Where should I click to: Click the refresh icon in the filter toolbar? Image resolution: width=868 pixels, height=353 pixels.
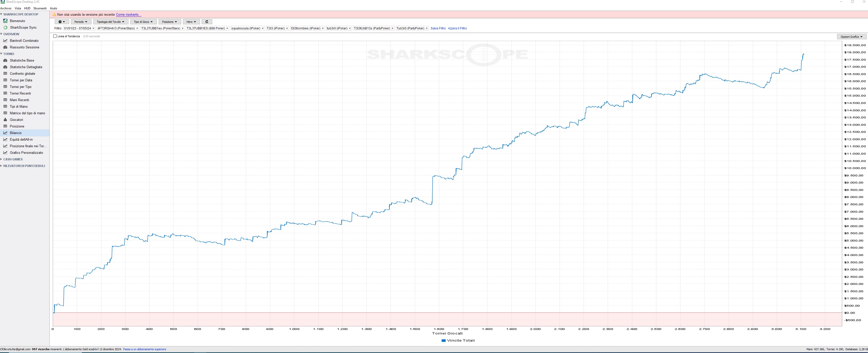[x=207, y=22]
